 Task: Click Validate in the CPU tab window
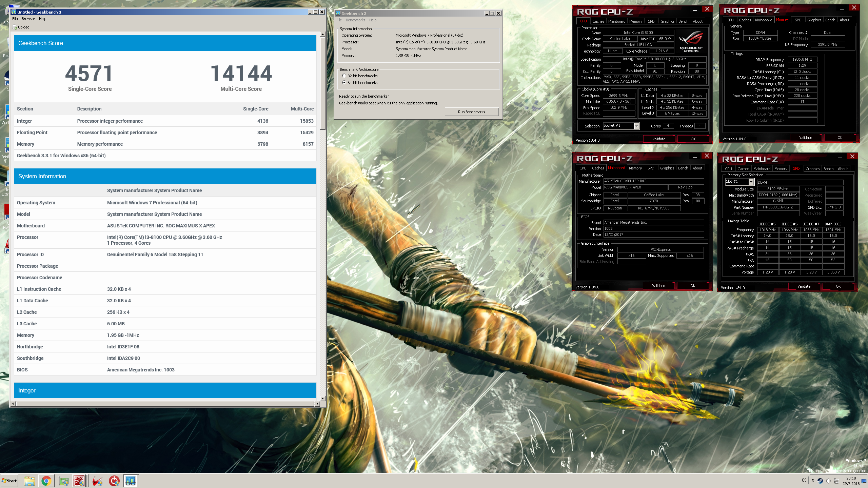pyautogui.click(x=659, y=139)
